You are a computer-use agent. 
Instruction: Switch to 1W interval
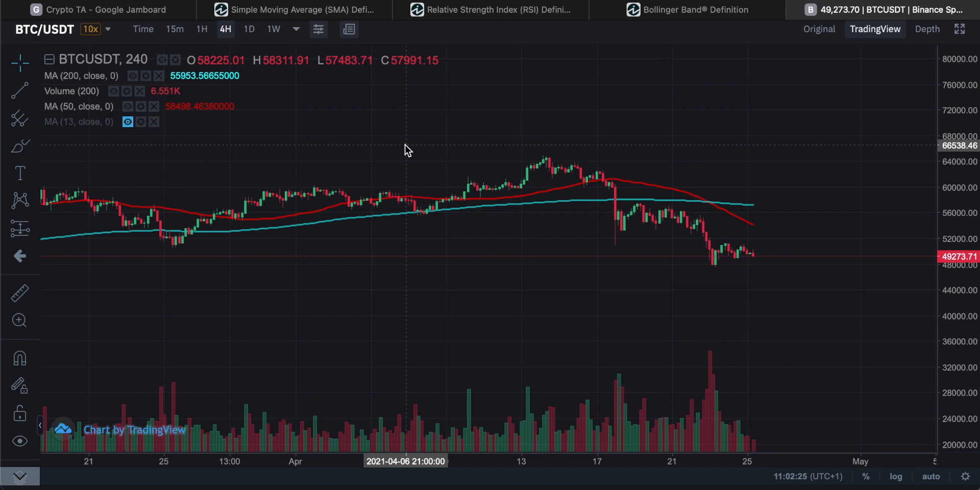[x=274, y=29]
